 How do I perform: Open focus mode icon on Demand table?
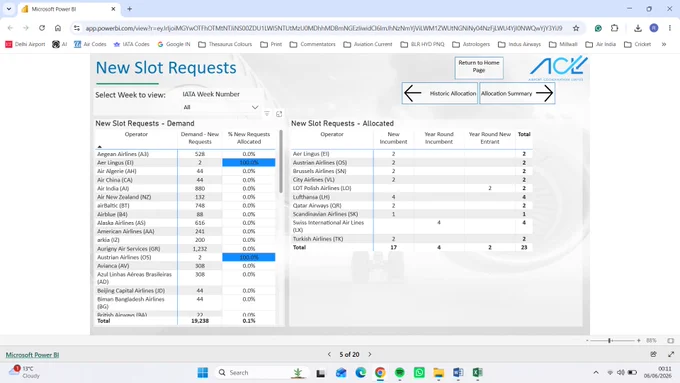[279, 114]
